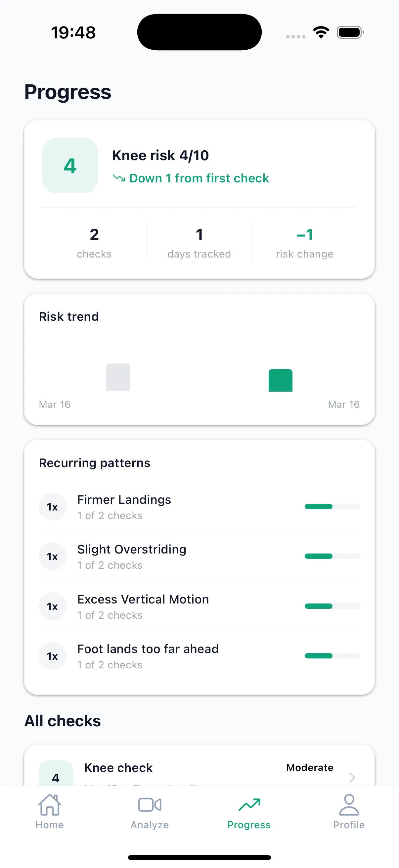This screenshot has height=868, width=399.
Task: Tap the 1x badge beside Foot lands too far ahead
Action: coord(53,656)
